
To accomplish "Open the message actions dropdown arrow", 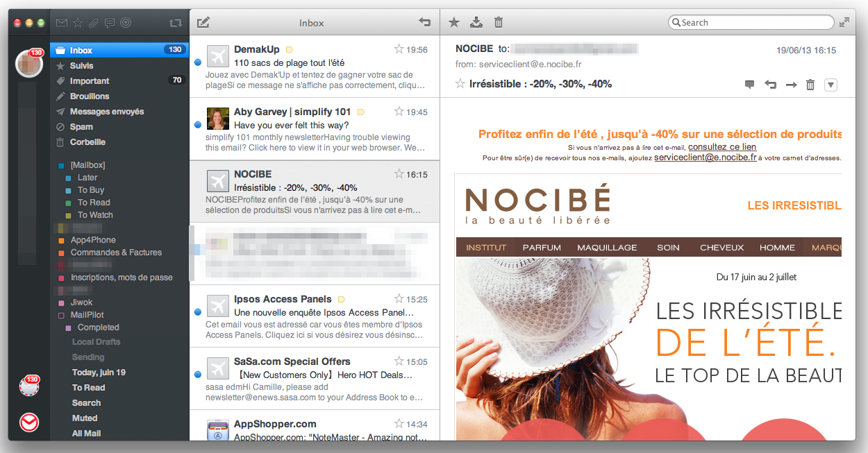I will click(831, 85).
